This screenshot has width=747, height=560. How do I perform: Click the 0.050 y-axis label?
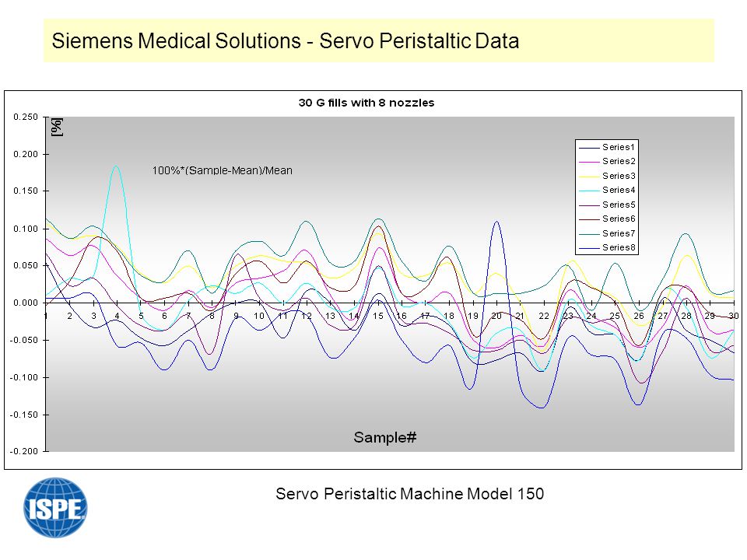pos(26,265)
